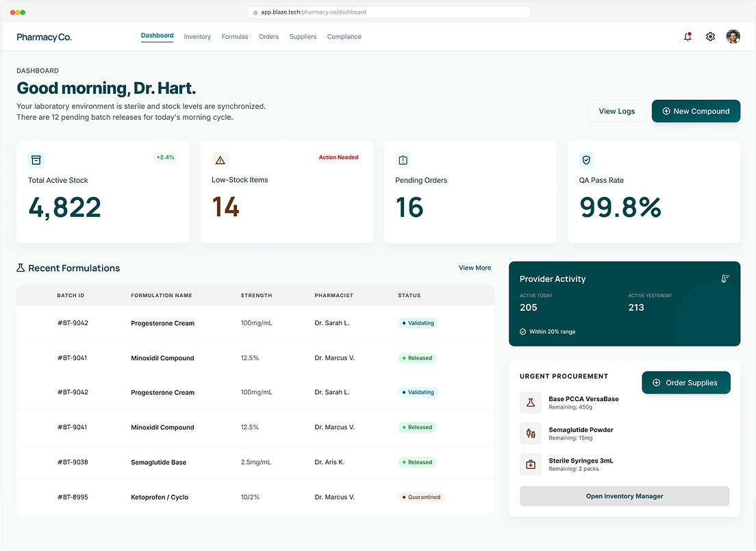The width and height of the screenshot is (756, 551).
Task: Click the View Logs button
Action: [617, 112]
